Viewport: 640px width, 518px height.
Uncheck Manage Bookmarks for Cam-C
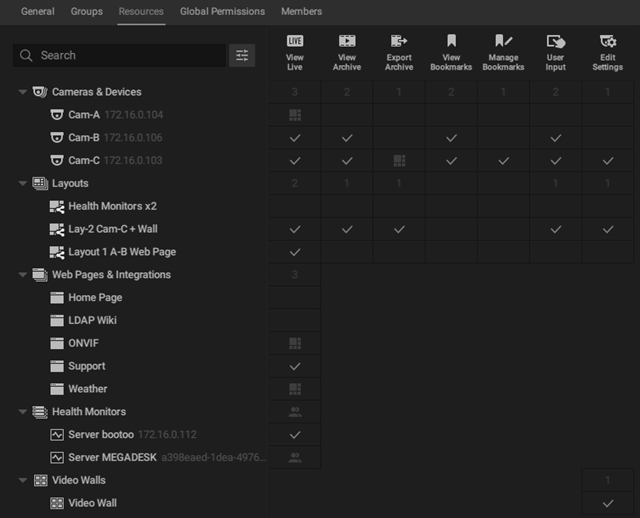503,160
